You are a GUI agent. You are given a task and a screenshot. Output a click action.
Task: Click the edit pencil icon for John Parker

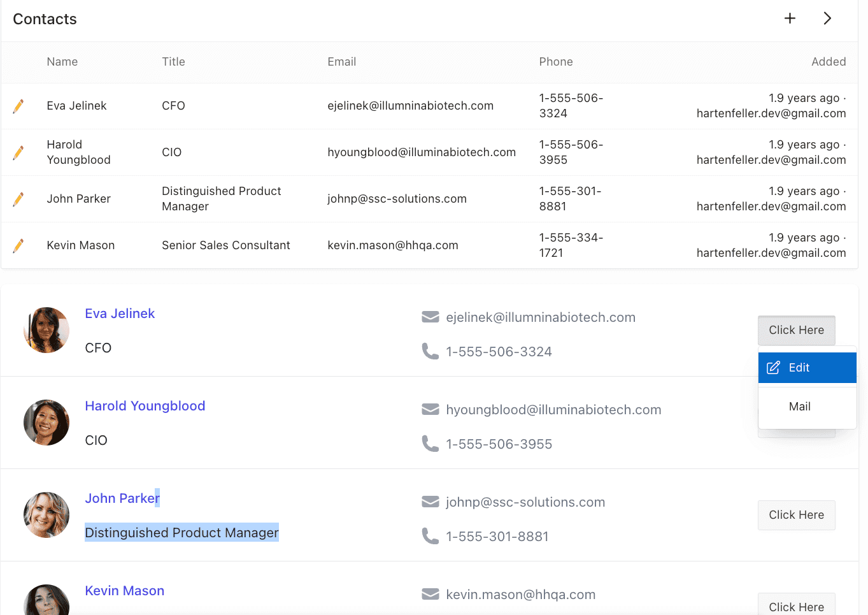[x=19, y=198]
